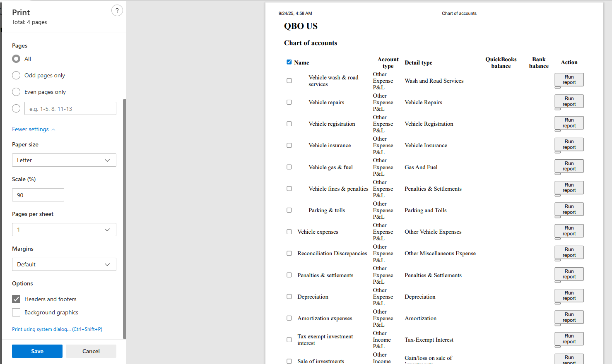Click the Total: 4 pages text
This screenshot has height=364, width=612.
click(29, 22)
